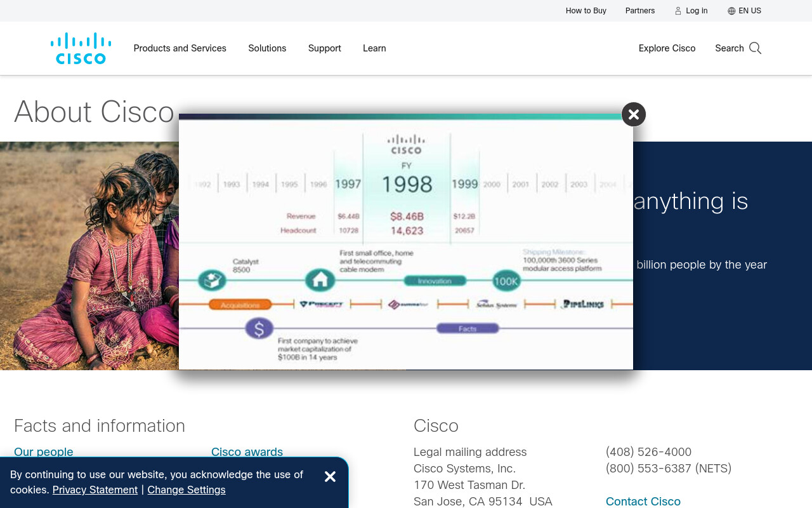
Task: Open Products and Services menu
Action: pos(180,48)
